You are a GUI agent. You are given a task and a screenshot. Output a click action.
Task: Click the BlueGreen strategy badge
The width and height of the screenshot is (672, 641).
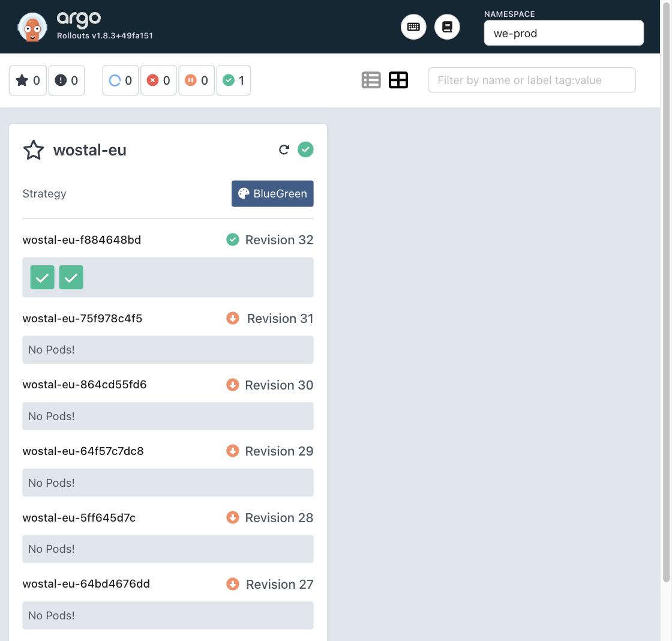point(272,194)
